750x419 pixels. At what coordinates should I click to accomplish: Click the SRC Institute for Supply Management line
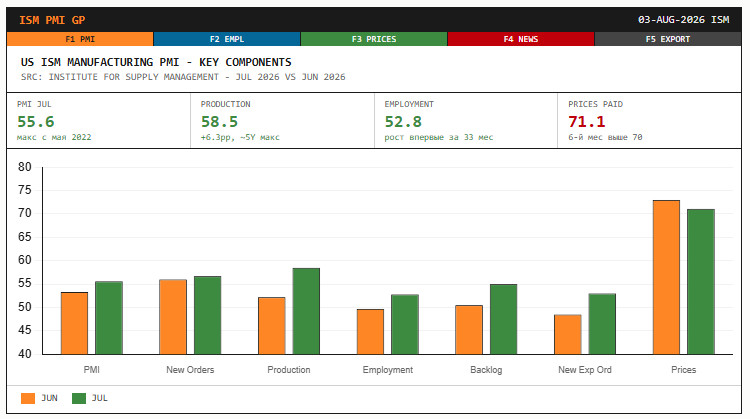[183, 77]
